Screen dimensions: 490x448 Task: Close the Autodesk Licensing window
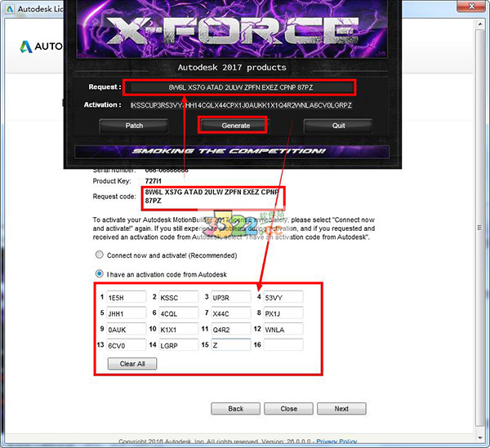pos(472,6)
